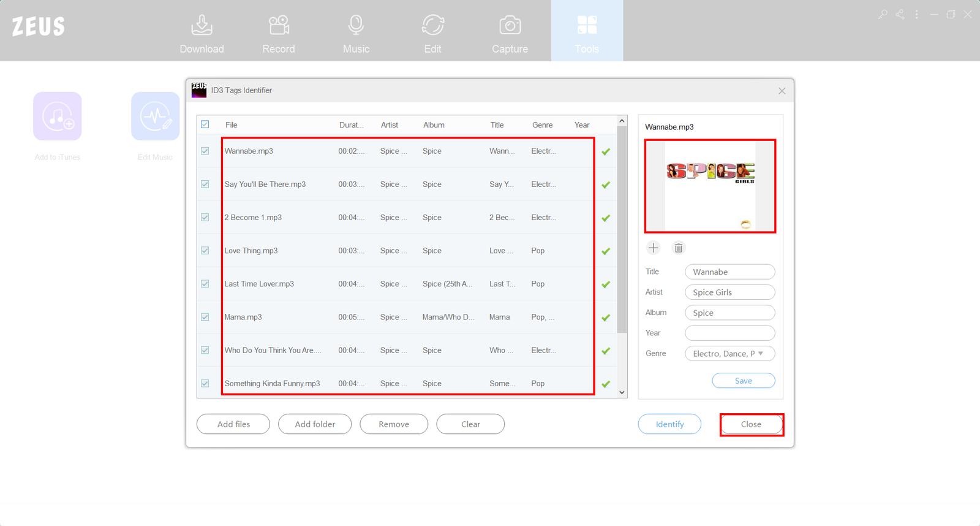This screenshot has height=526, width=980.
Task: Click the Artist input field
Action: click(x=729, y=292)
